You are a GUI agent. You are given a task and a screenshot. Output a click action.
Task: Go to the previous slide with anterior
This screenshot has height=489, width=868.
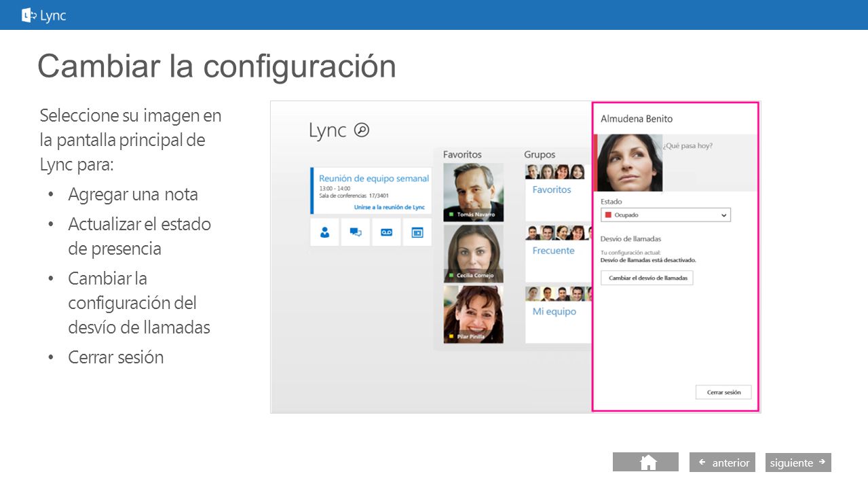pyautogui.click(x=722, y=462)
